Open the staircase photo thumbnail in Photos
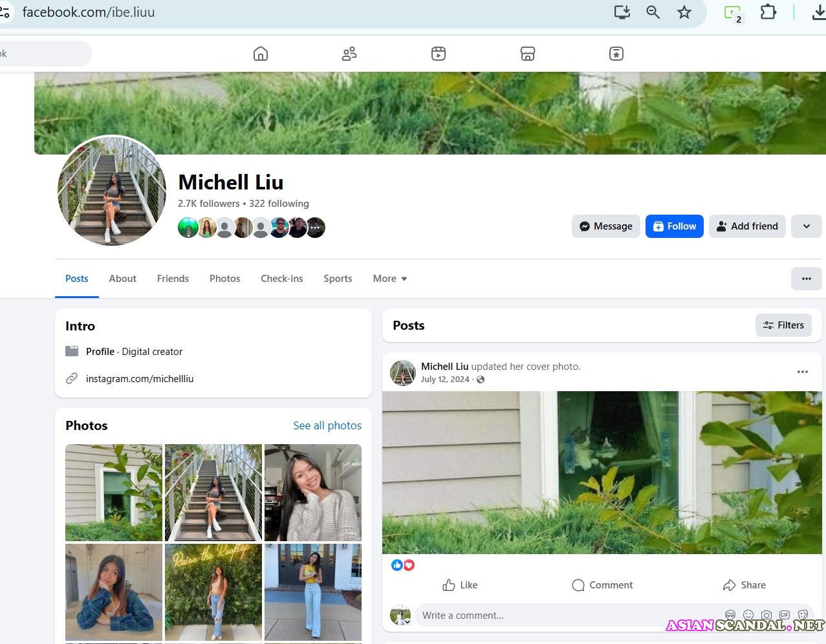The image size is (826, 644). coord(213,493)
